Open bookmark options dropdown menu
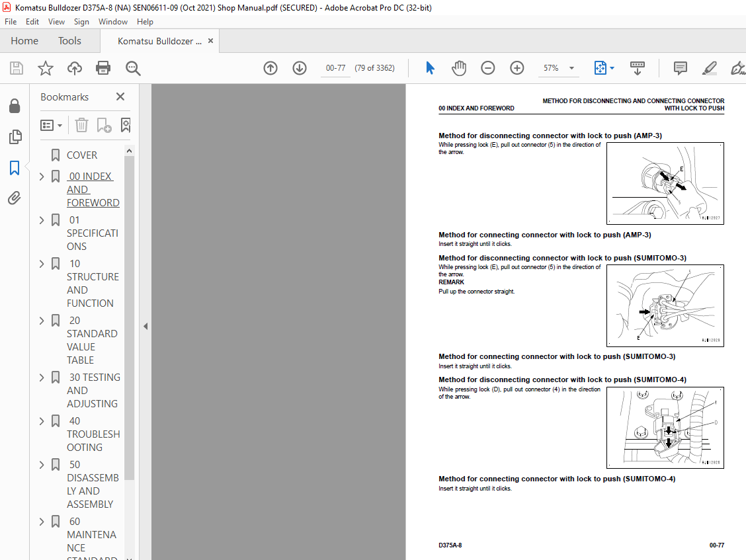The image size is (746, 560). 52,125
